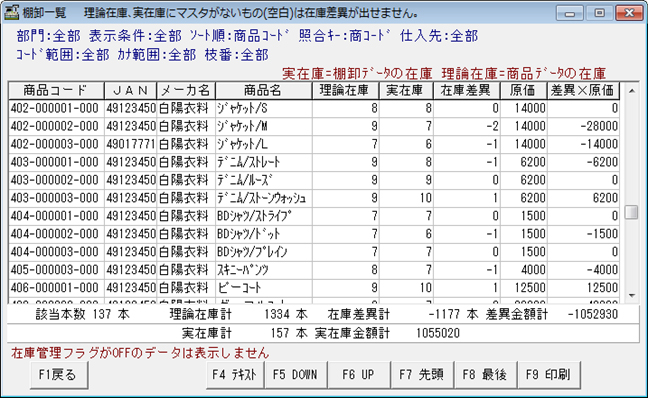Click the 棚卸一覧 window title icon

click(x=11, y=12)
